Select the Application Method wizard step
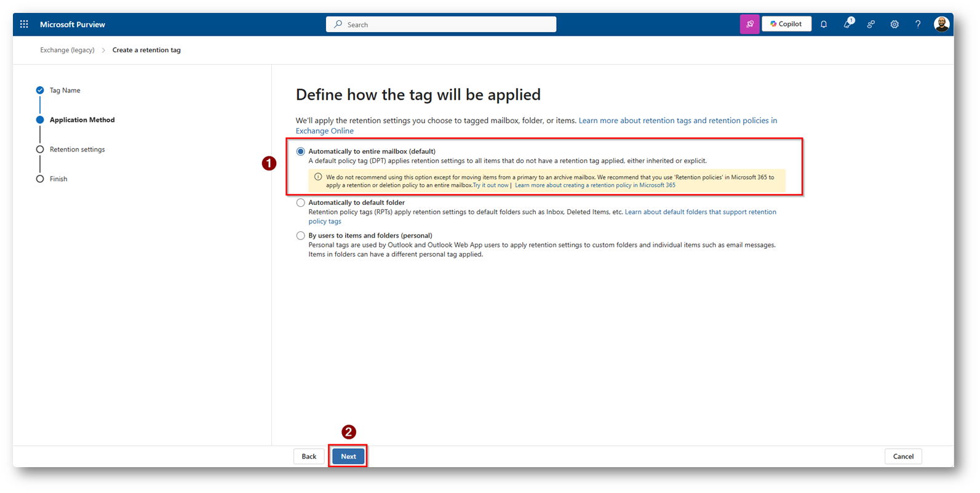 pyautogui.click(x=82, y=120)
